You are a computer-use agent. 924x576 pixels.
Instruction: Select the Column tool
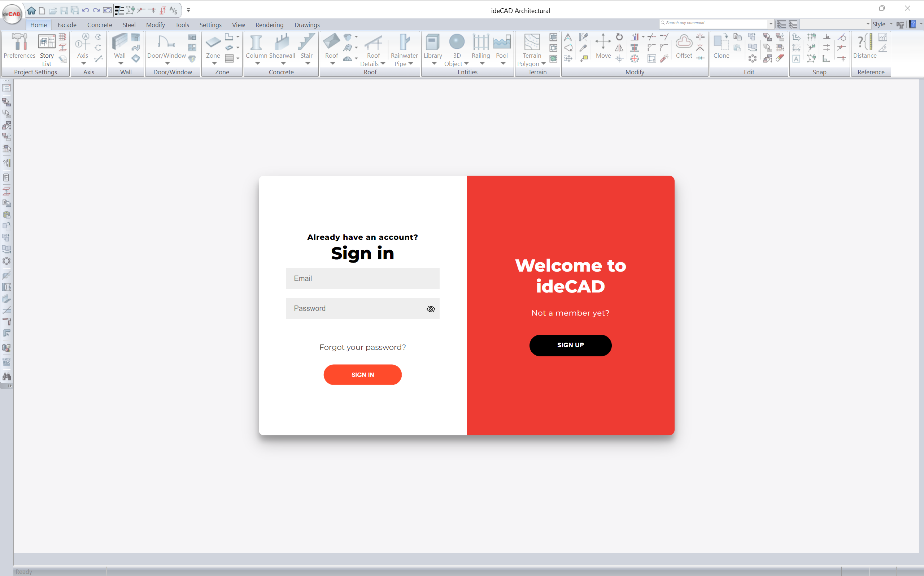pyautogui.click(x=256, y=46)
